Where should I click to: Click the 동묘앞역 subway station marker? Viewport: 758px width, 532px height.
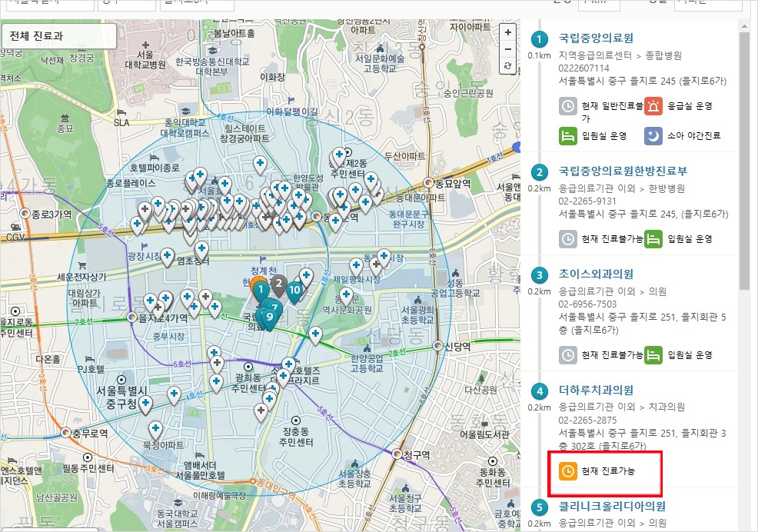[428, 183]
